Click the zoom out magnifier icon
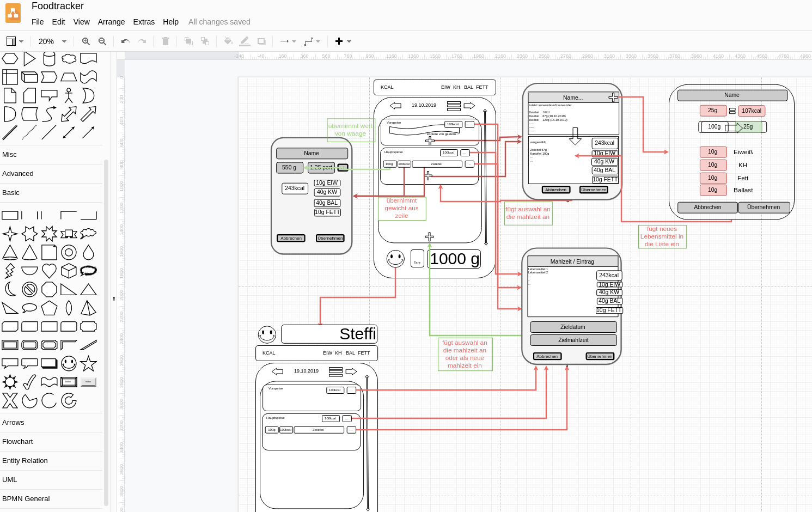 102,41
